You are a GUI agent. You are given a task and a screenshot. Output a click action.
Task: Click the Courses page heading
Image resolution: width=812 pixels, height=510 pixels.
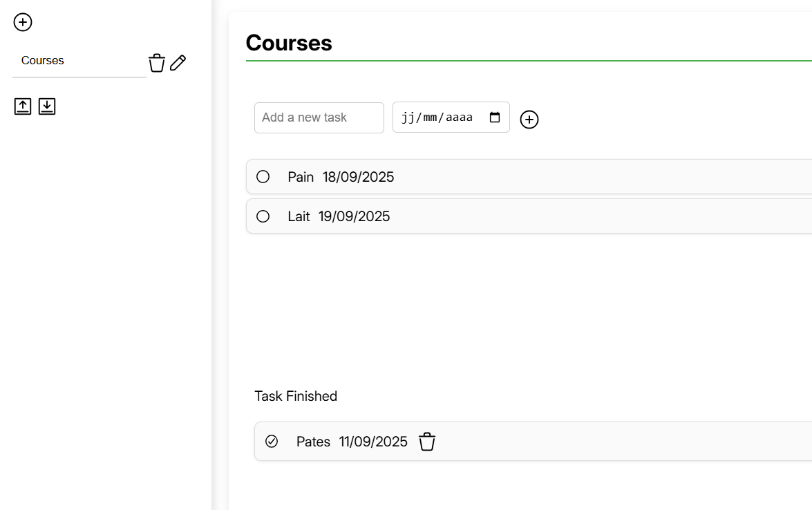click(x=289, y=43)
